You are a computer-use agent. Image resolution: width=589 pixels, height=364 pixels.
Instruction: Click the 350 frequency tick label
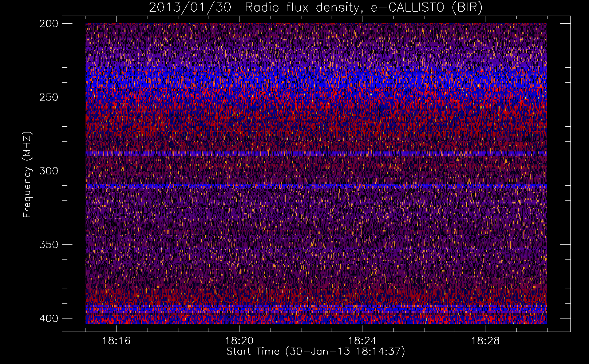49,245
